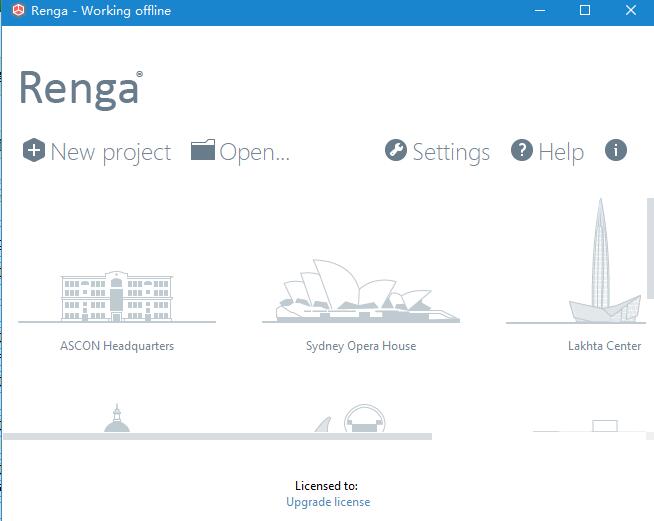Click the New project plus icon
The image size is (654, 521).
[x=34, y=150]
